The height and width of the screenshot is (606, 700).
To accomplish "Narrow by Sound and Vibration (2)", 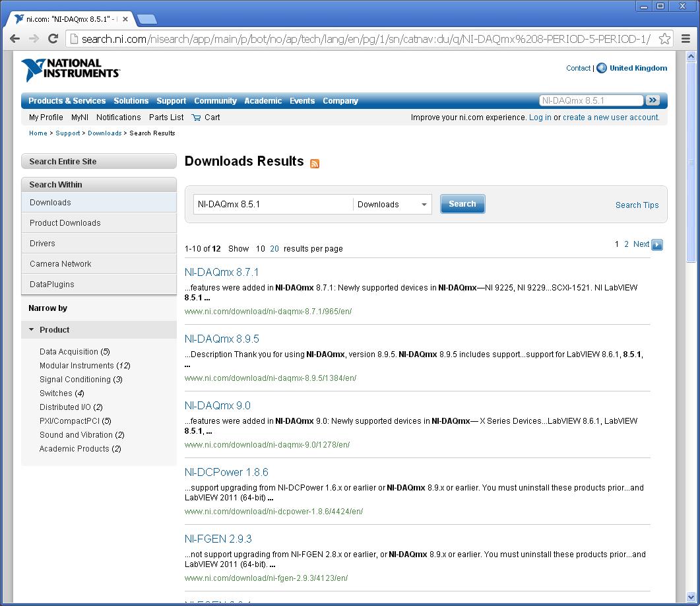I will point(82,435).
